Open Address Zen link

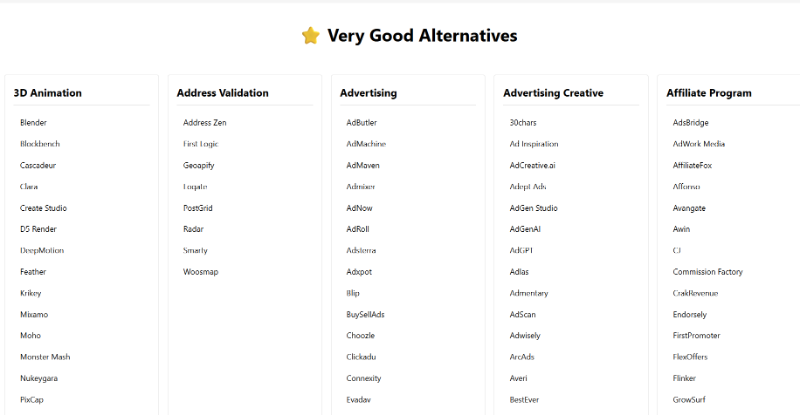click(205, 123)
